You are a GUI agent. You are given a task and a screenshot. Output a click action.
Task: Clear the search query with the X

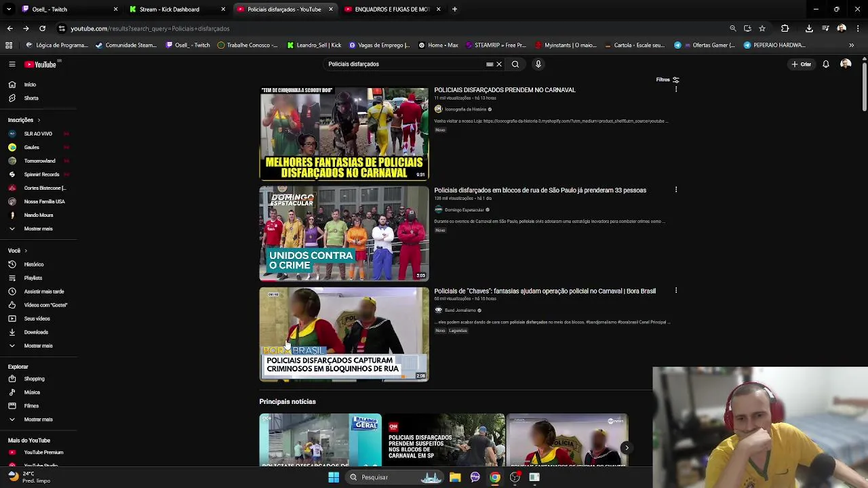(499, 64)
